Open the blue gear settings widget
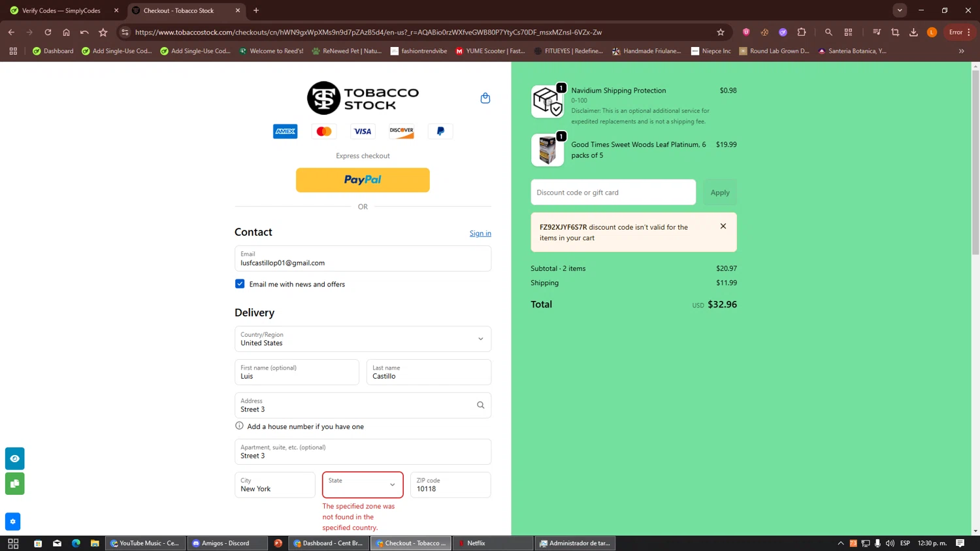Image resolution: width=980 pixels, height=551 pixels. point(12,522)
